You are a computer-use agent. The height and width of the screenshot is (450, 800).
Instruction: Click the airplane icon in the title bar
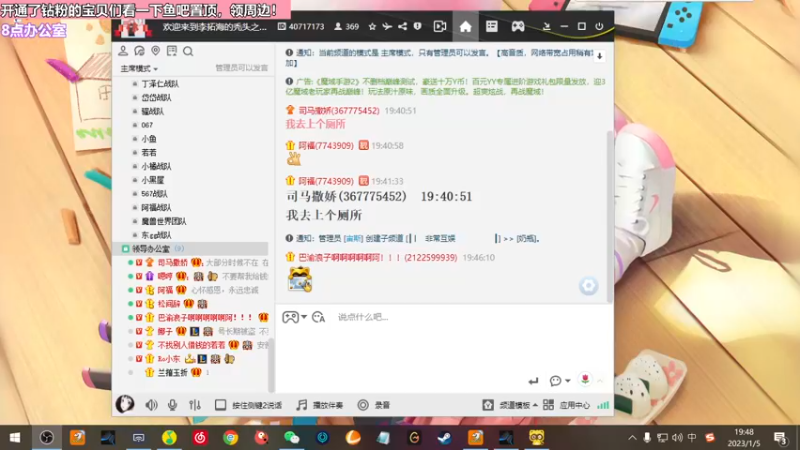387,27
